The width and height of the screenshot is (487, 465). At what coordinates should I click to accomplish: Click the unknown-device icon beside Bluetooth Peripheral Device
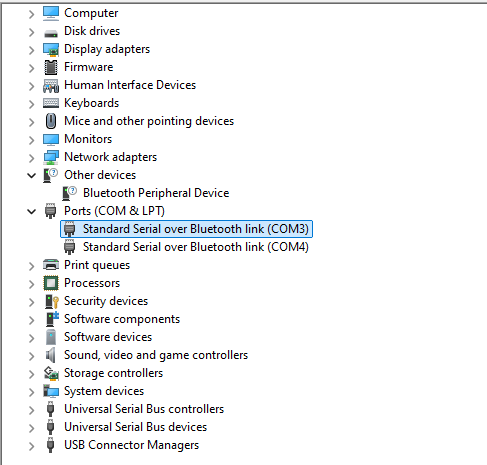[69, 193]
